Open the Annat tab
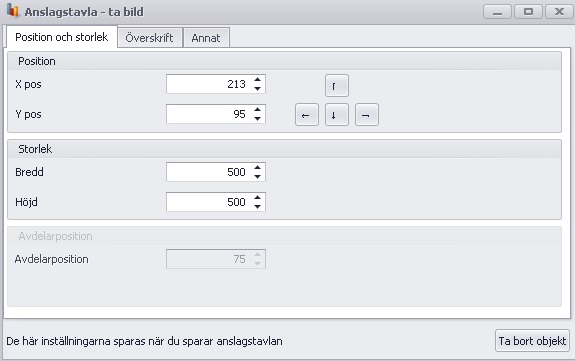This screenshot has width=575, height=361. pos(206,38)
